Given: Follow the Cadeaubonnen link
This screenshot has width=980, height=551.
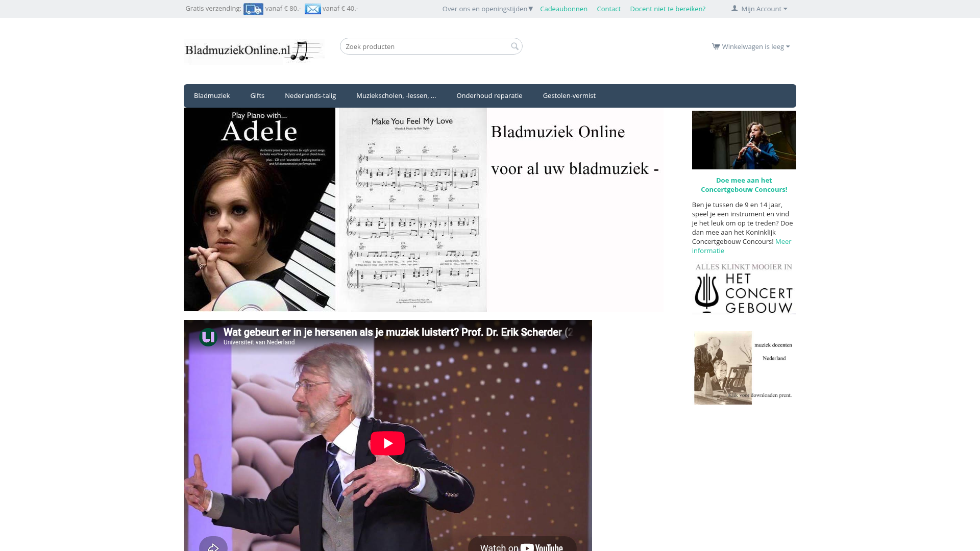Looking at the screenshot, I should (563, 9).
